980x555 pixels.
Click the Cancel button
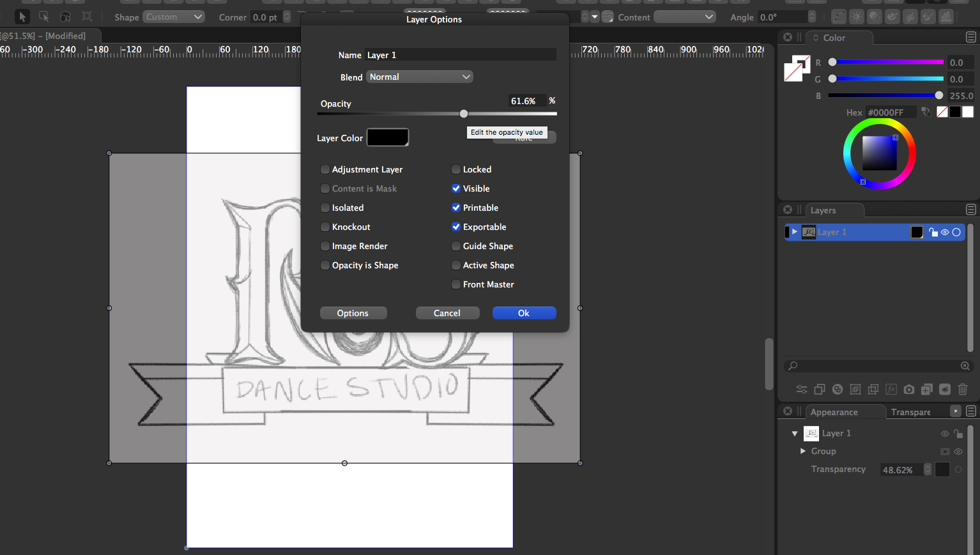click(447, 313)
